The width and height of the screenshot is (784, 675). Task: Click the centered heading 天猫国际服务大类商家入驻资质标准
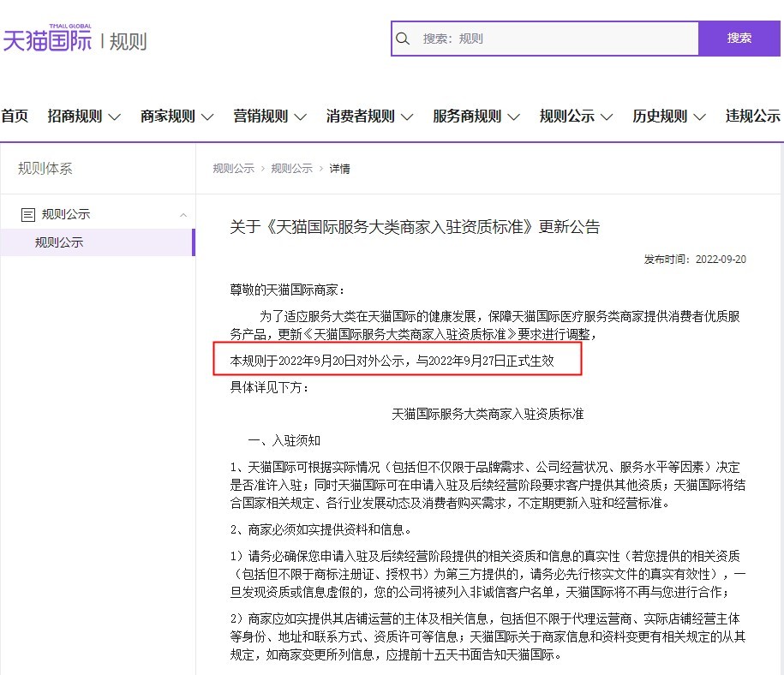[x=488, y=414]
